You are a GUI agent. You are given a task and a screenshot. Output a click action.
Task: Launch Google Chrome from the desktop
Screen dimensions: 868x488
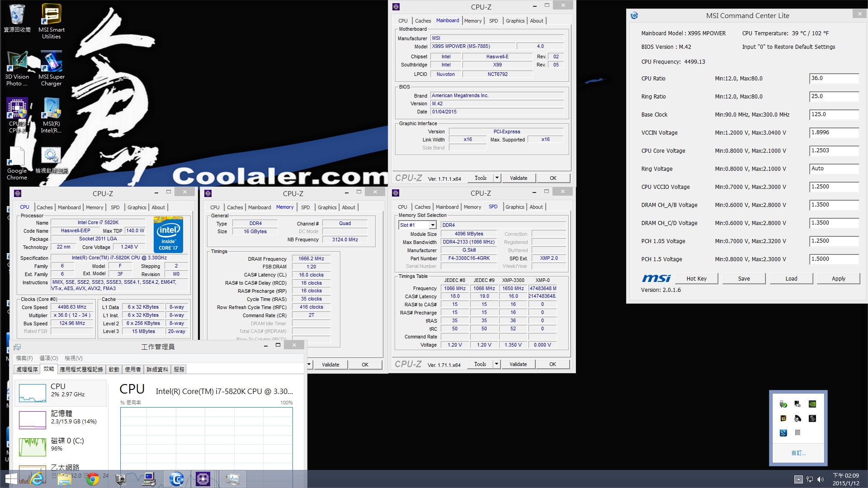pyautogui.click(x=17, y=162)
